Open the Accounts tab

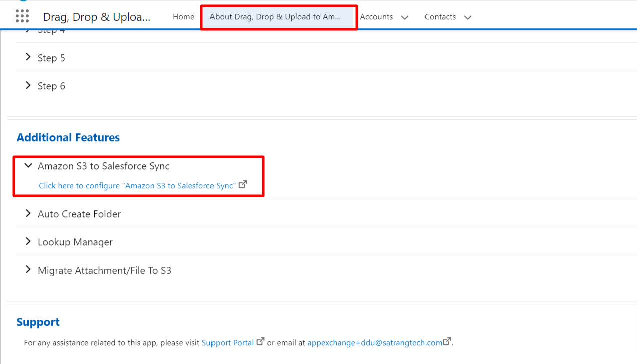click(x=376, y=17)
